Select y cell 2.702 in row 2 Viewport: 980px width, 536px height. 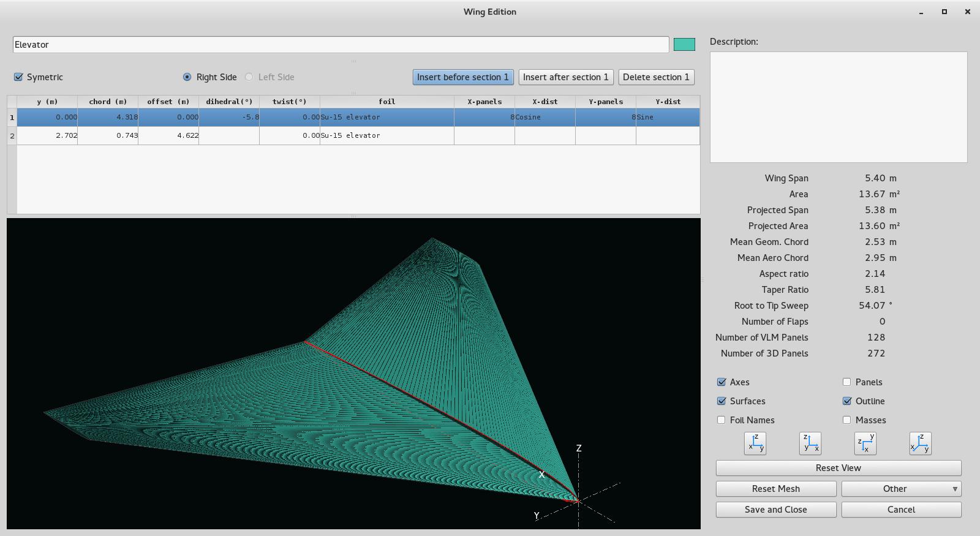tap(47, 135)
